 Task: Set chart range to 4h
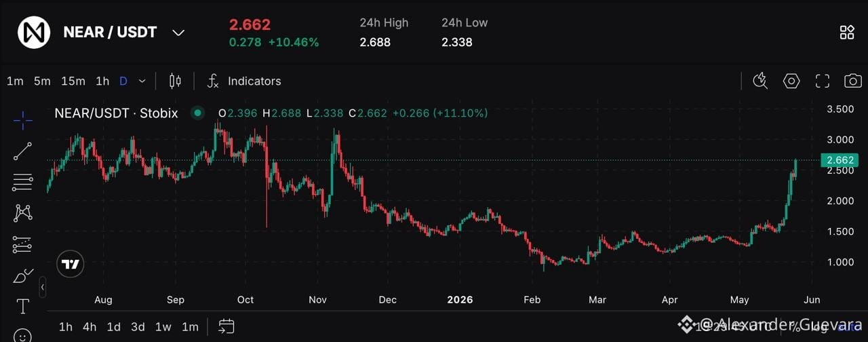90,327
